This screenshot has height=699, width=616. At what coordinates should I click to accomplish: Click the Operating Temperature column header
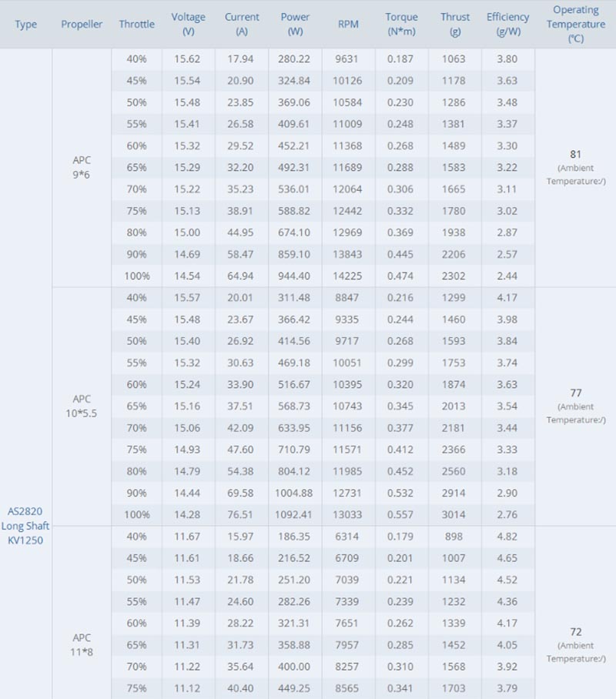pyautogui.click(x=575, y=24)
